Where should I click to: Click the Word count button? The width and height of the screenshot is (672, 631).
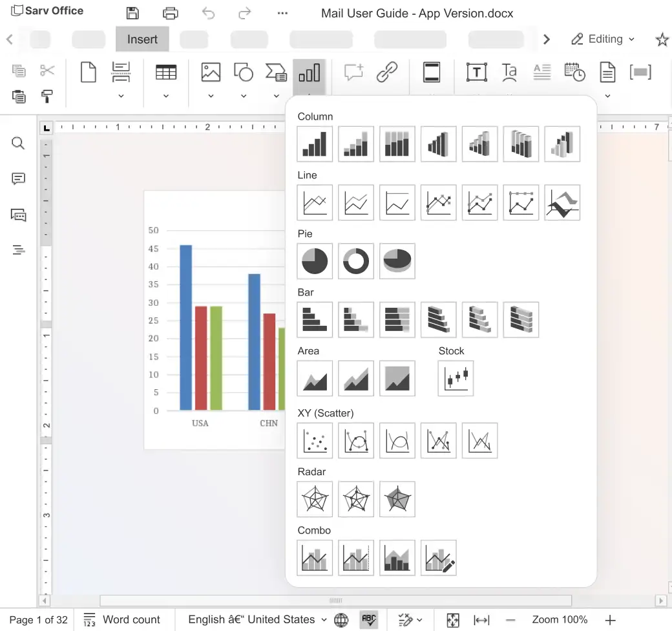126,619
